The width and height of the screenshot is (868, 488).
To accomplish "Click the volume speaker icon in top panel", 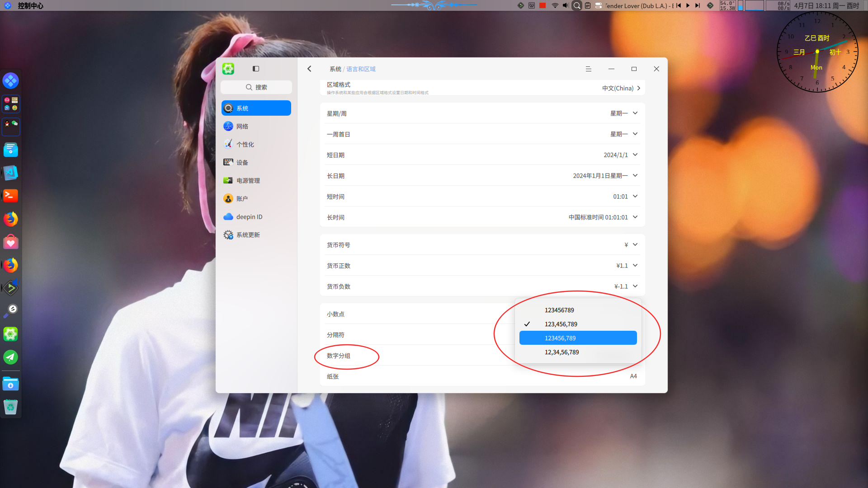I will 566,5.
